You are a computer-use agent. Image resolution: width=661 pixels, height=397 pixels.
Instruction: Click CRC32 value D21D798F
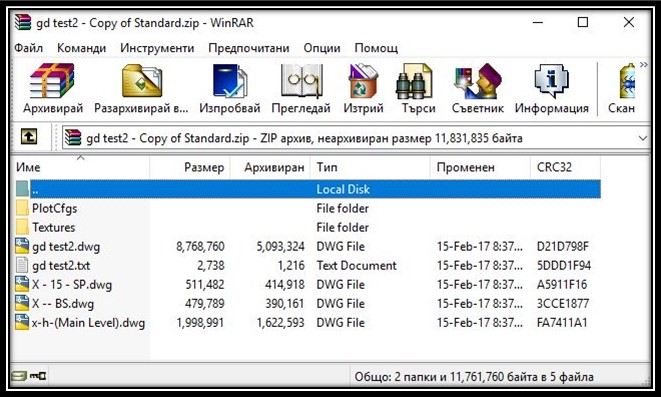(x=562, y=246)
